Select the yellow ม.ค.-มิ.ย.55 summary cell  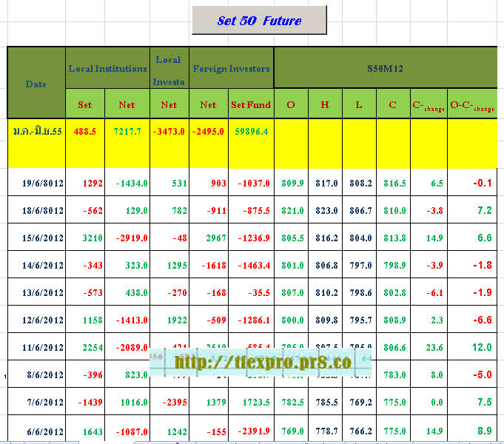coord(36,130)
